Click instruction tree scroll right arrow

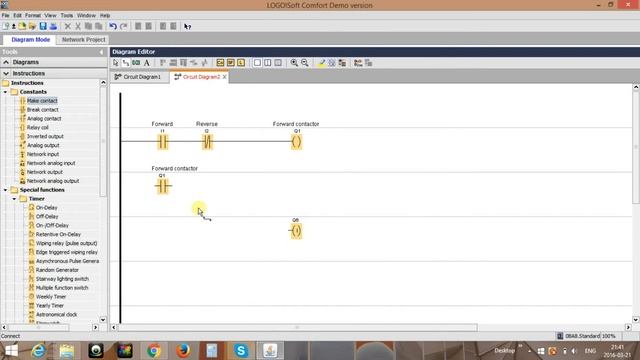point(96,327)
